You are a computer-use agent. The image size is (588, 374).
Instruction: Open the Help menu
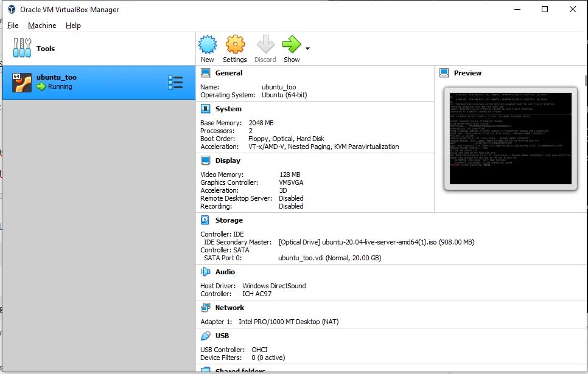73,26
